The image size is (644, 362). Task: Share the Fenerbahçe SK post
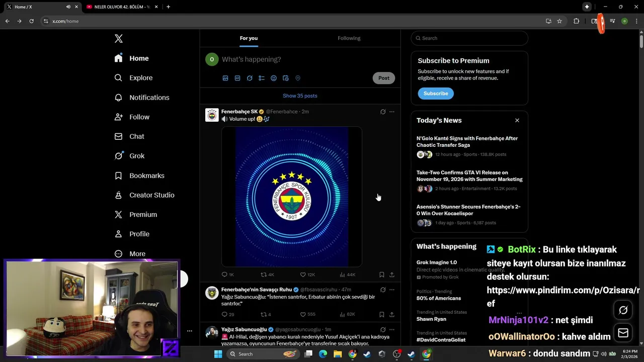coord(392,275)
